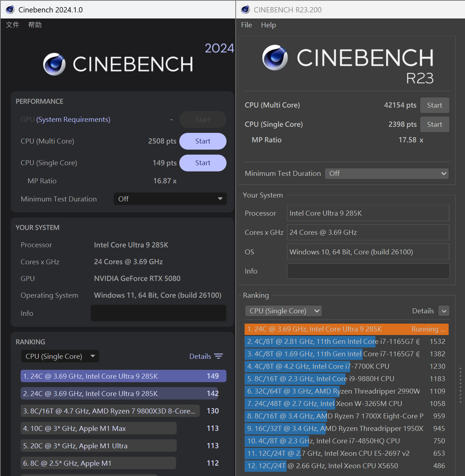
Task: Open the ranking CPU (Single Core) dropdown in R23
Action: 283,311
